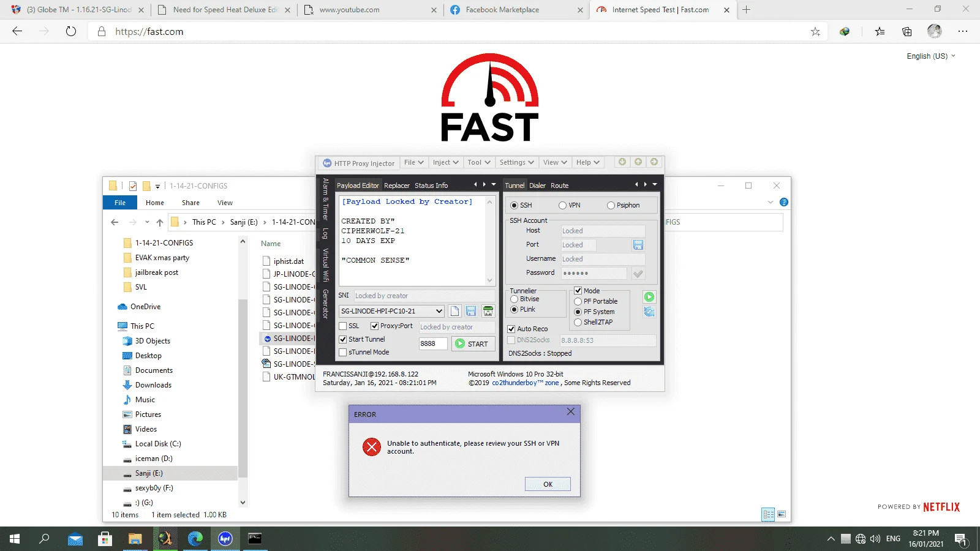This screenshot has width=980, height=551.
Task: Switch to the Facebook Marketplace browser tab
Action: 516,10
